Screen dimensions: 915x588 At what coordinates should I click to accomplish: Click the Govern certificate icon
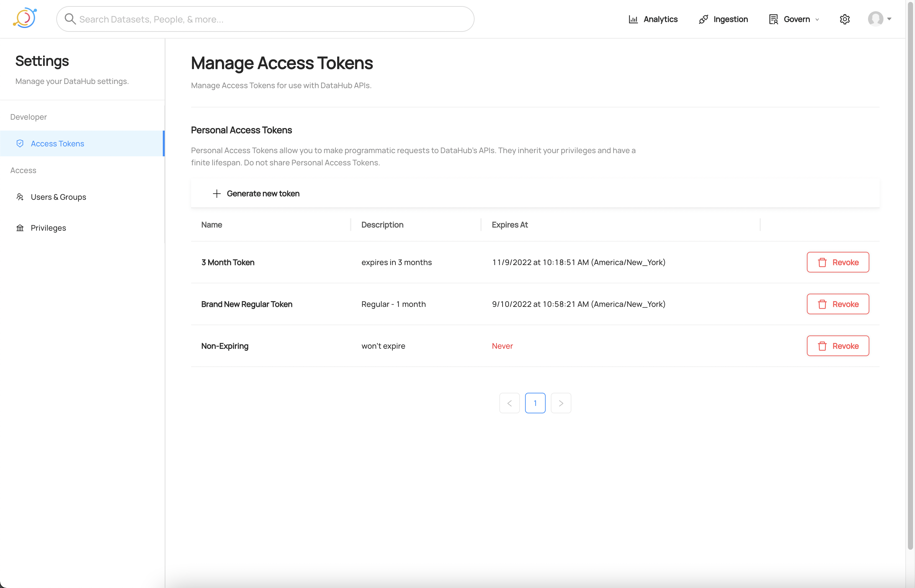[x=773, y=19]
